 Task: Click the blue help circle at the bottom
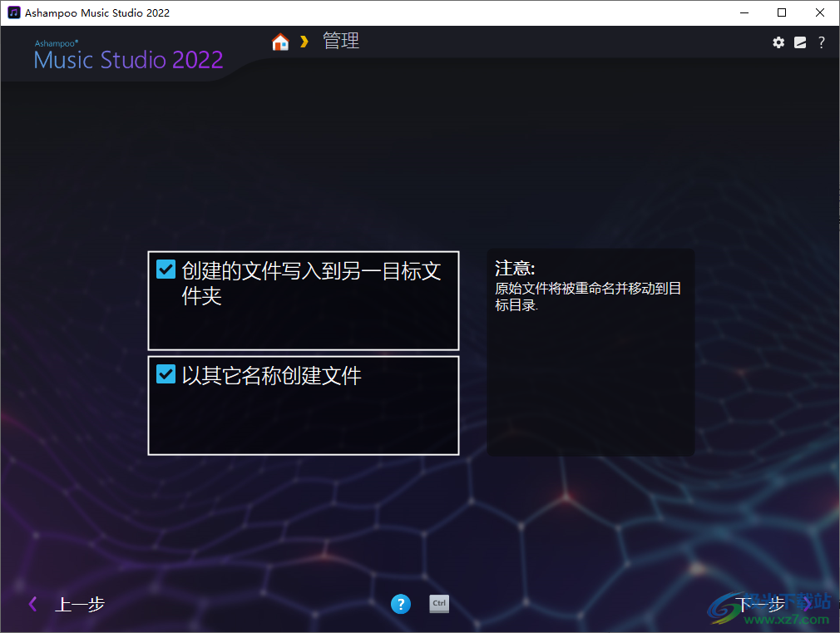click(401, 604)
